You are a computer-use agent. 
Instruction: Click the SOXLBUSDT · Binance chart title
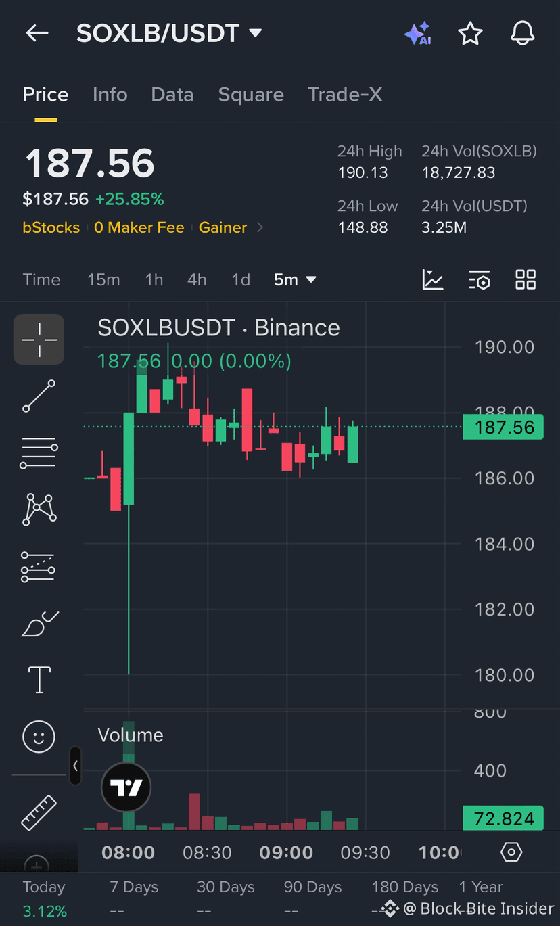[218, 328]
